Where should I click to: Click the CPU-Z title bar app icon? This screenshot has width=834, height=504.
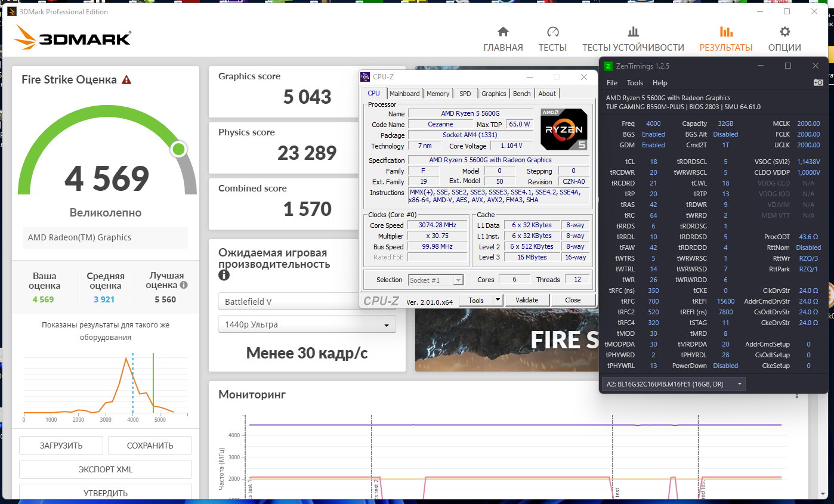click(365, 77)
